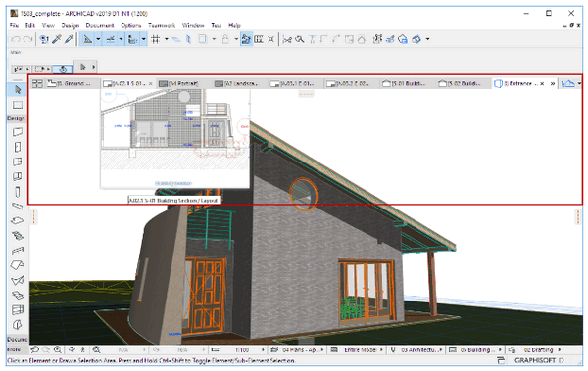
Task: Expand the Document section of toolbox
Action: [x=17, y=339]
